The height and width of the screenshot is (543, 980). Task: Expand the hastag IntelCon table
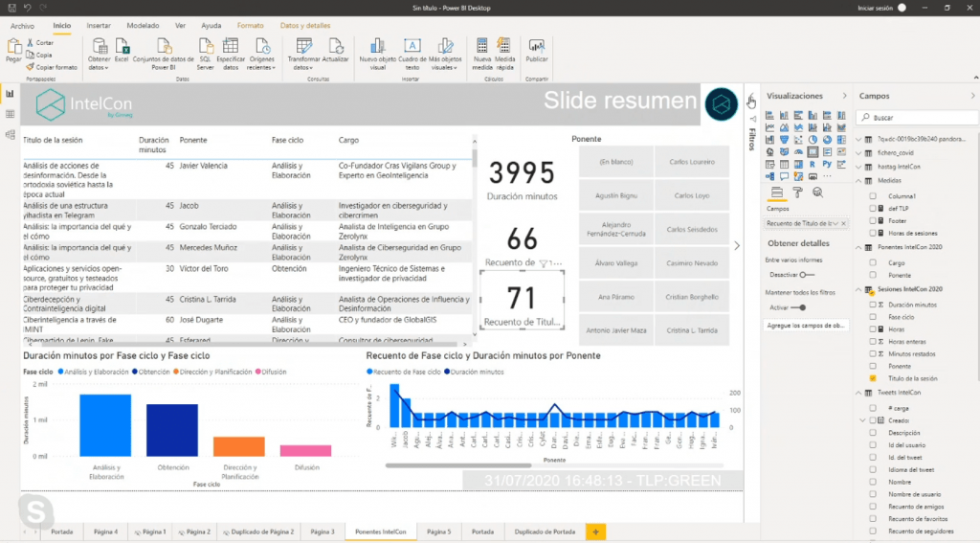pyautogui.click(x=858, y=167)
